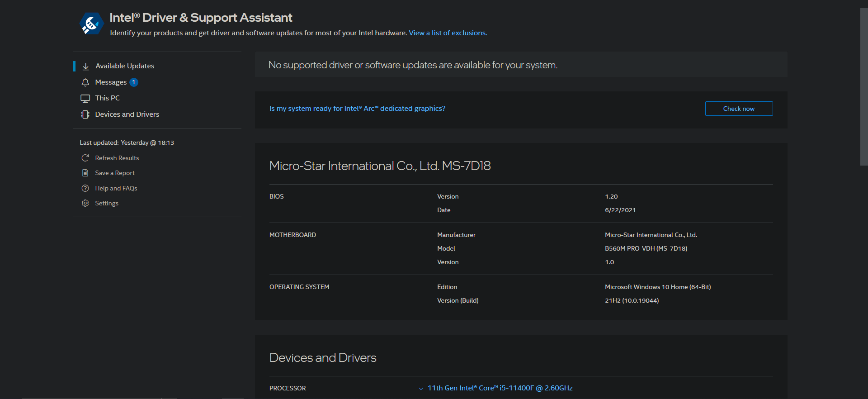Open the Intel Arc dedicated graphics readiness link

tap(357, 109)
